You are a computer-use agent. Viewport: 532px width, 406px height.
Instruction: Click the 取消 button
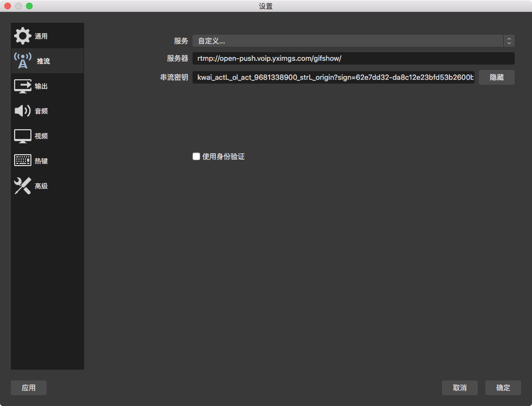pos(459,388)
